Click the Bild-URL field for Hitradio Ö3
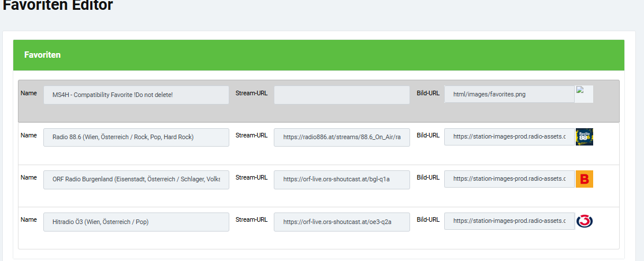The height and width of the screenshot is (261, 644). pos(509,221)
